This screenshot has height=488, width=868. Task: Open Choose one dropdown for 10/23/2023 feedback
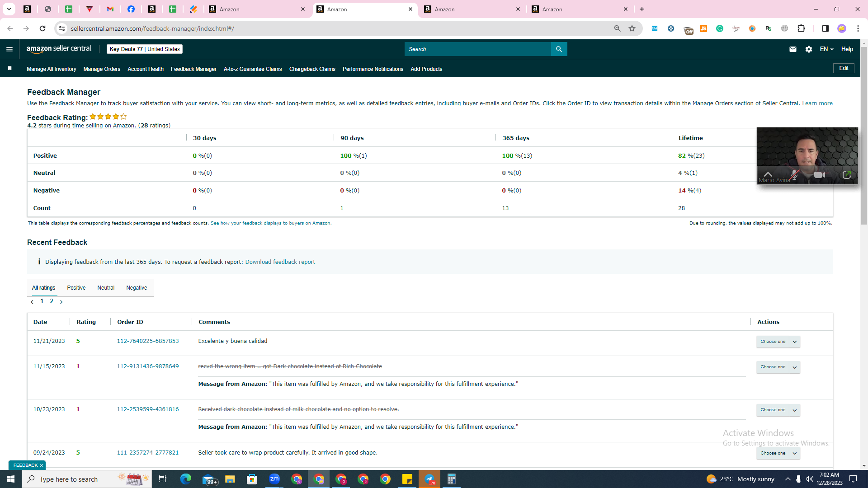[x=778, y=410]
